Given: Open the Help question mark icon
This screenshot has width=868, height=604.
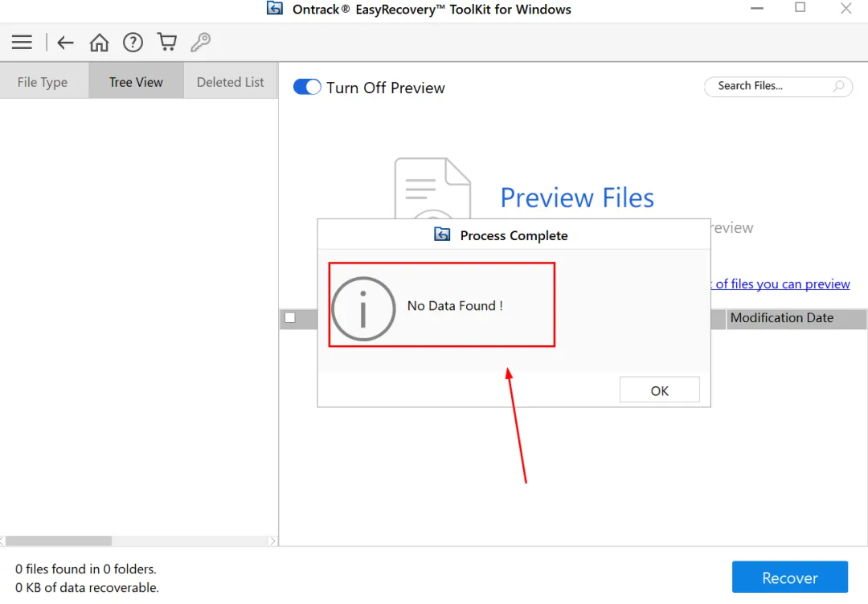Looking at the screenshot, I should 133,42.
